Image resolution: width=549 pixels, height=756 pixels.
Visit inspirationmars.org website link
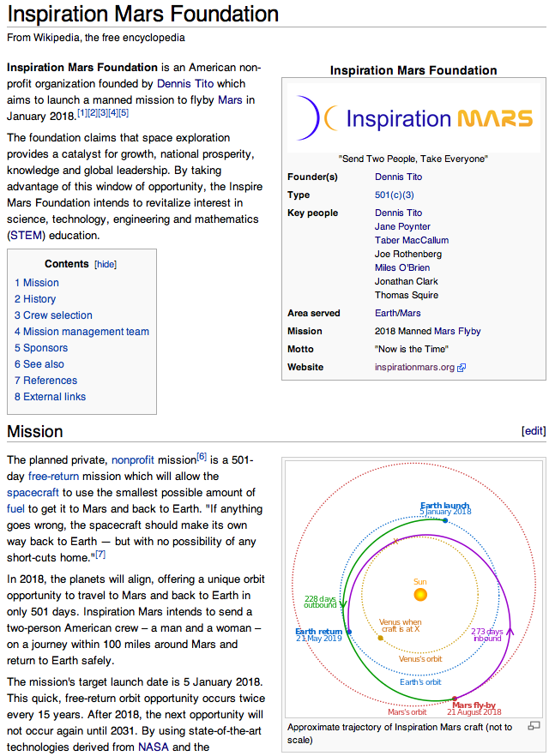(x=414, y=368)
